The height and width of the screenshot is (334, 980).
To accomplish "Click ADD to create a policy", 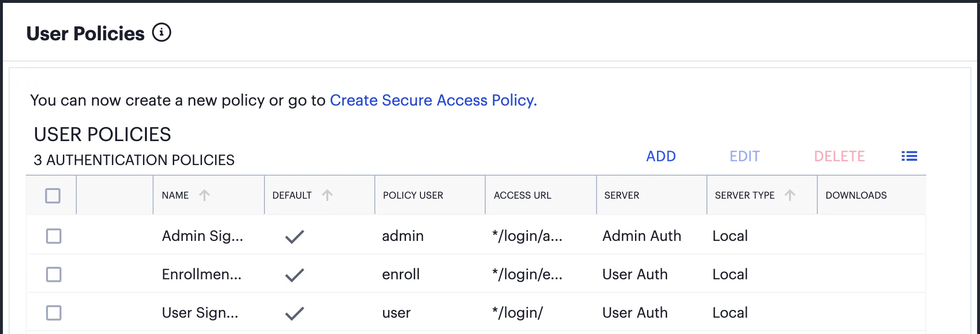I will coord(661,156).
